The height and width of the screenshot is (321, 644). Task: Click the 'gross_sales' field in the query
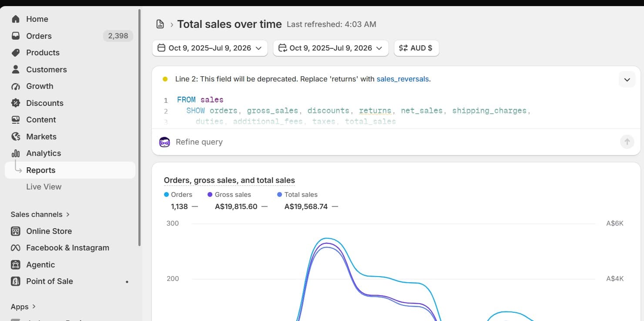(x=272, y=111)
